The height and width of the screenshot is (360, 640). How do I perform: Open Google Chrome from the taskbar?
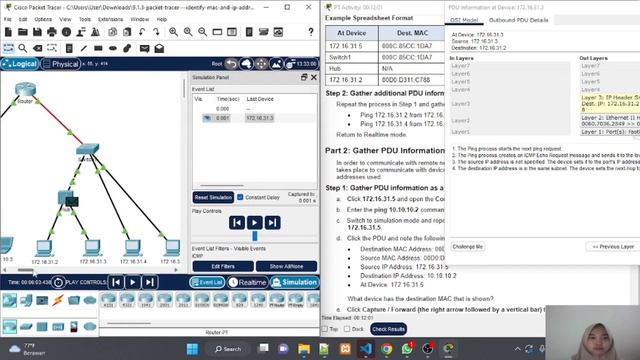pyautogui.click(x=387, y=349)
